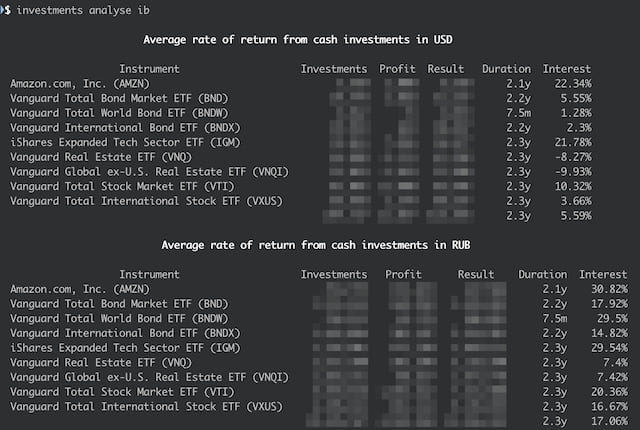Click the Duration column header in the USD table
The height and width of the screenshot is (430, 640).
[x=506, y=69]
